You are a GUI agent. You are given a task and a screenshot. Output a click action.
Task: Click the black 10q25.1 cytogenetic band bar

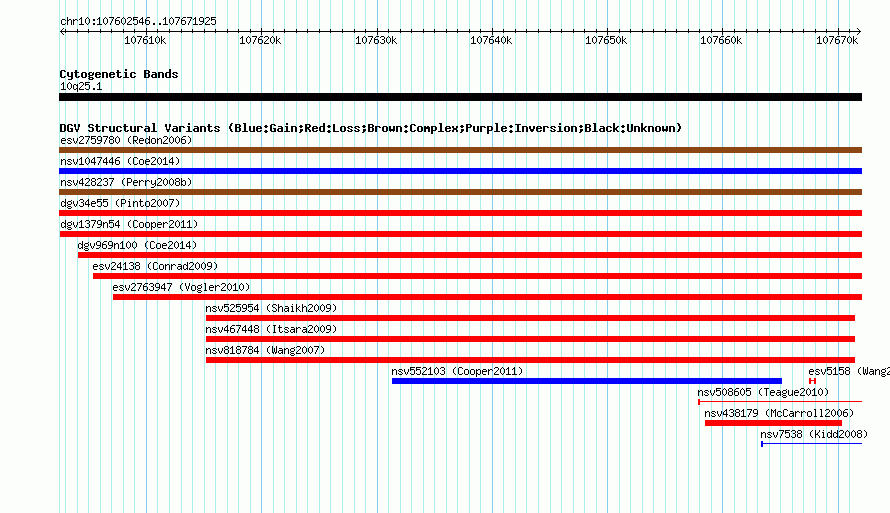(x=460, y=97)
